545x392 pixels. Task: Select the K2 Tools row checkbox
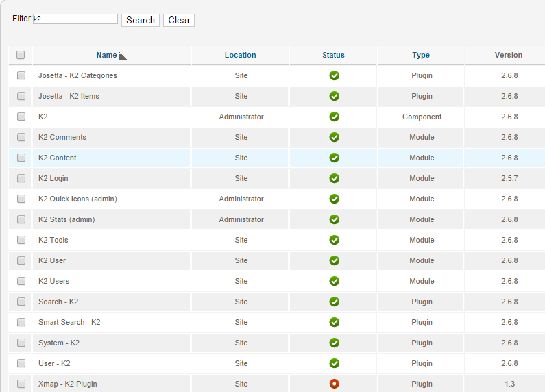(21, 240)
